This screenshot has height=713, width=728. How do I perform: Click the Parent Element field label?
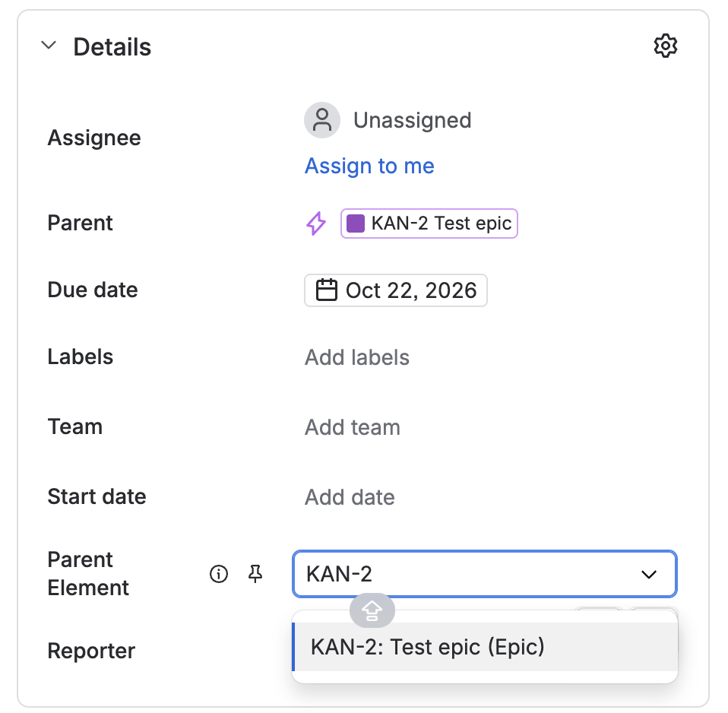pos(88,574)
